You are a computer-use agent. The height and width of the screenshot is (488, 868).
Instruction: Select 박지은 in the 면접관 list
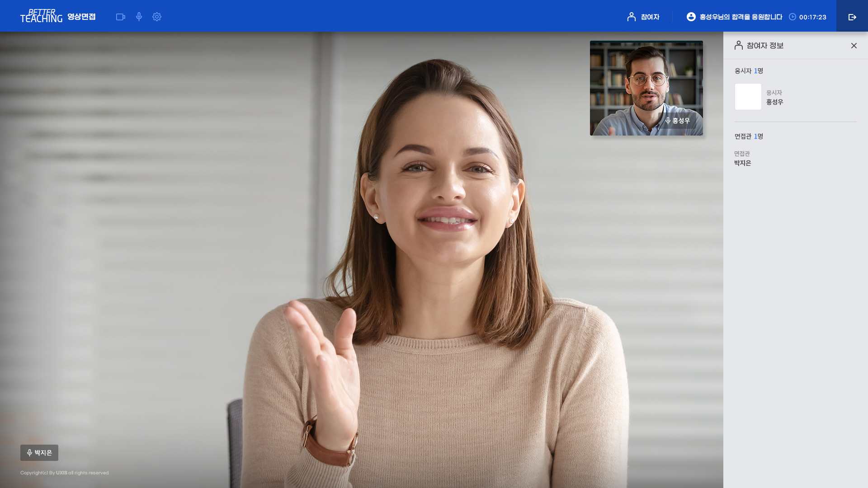point(743,163)
